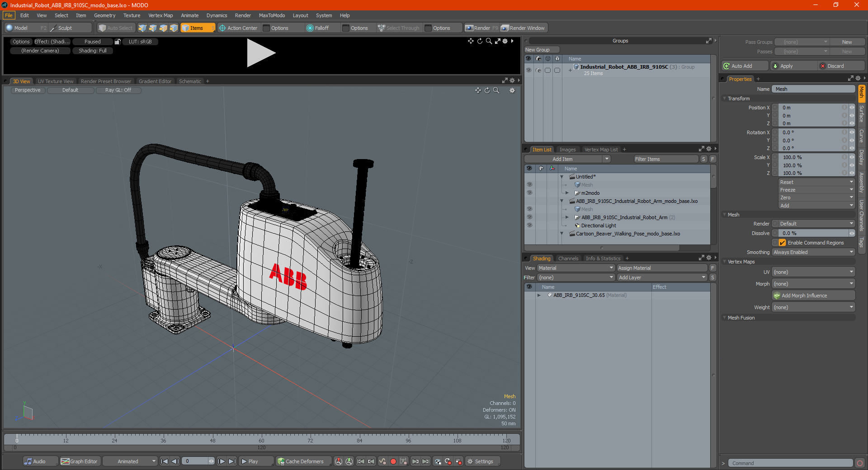868x470 pixels.
Task: Click the red record autokey icon
Action: coord(393,461)
